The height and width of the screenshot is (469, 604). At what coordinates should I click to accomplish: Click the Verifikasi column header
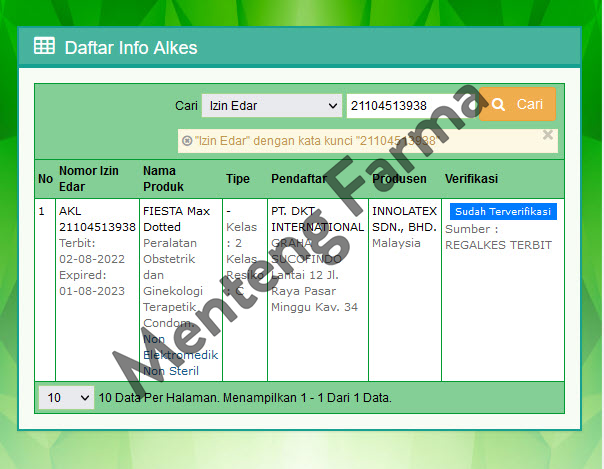471,179
